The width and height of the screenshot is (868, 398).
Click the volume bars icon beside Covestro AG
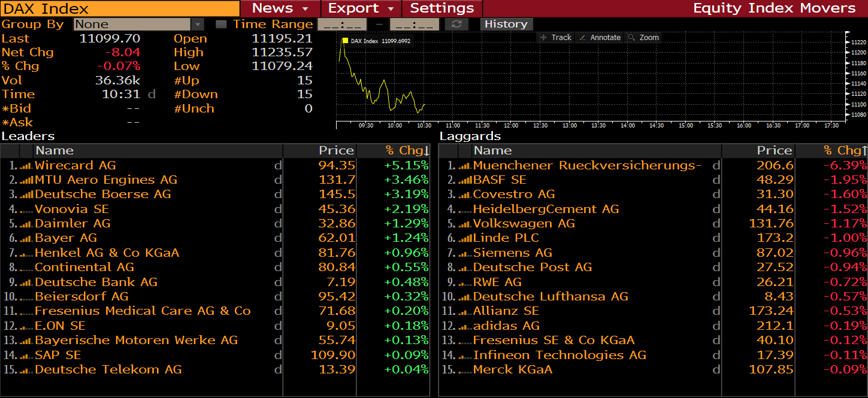465,195
